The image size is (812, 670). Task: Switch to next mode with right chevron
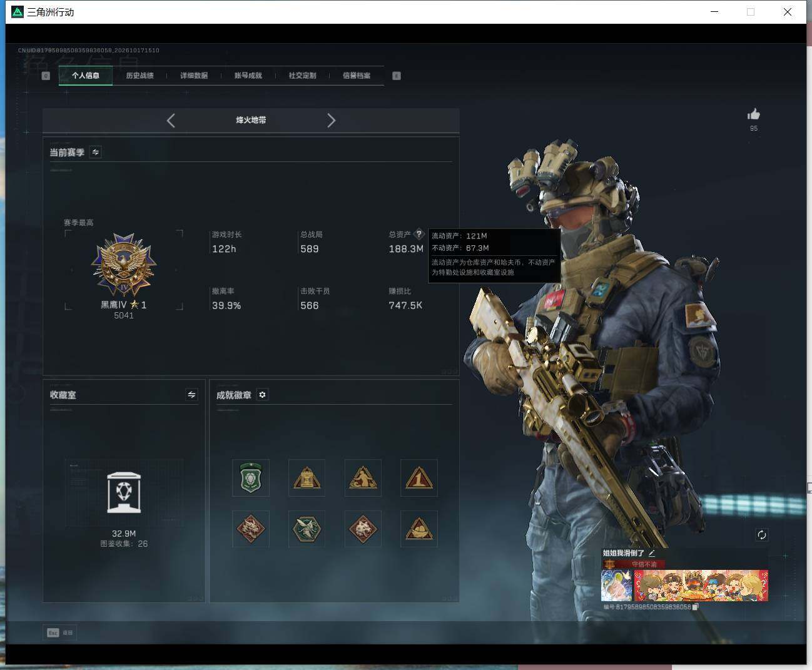point(331,120)
